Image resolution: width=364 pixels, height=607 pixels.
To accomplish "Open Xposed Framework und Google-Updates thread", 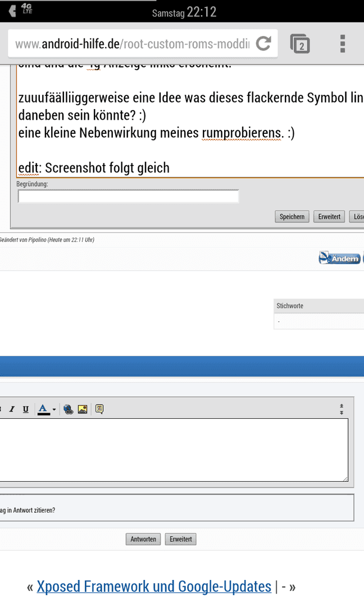I will click(154, 586).
